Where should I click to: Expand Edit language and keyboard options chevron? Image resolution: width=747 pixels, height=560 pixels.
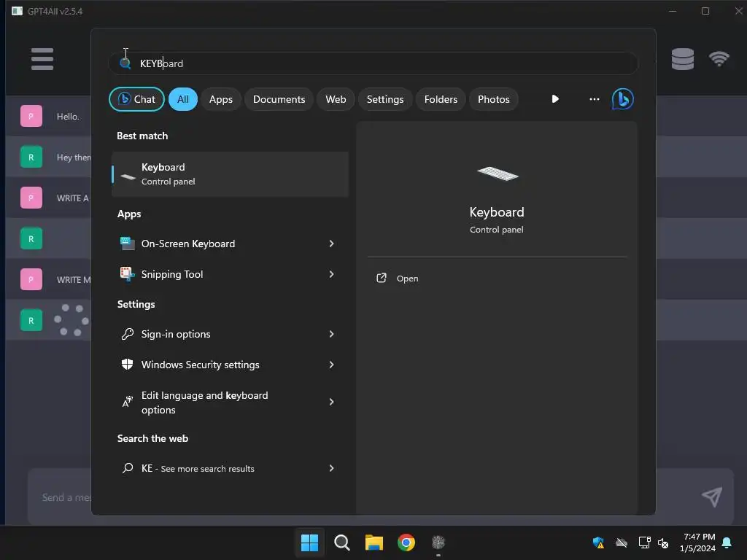(x=332, y=402)
